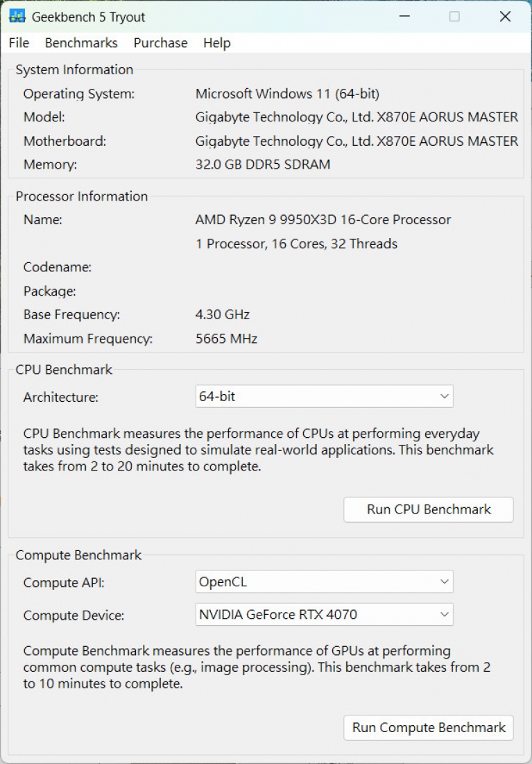Click the 32.0 GB DDR5 SDRAM memory value
532x764 pixels.
pos(263,165)
